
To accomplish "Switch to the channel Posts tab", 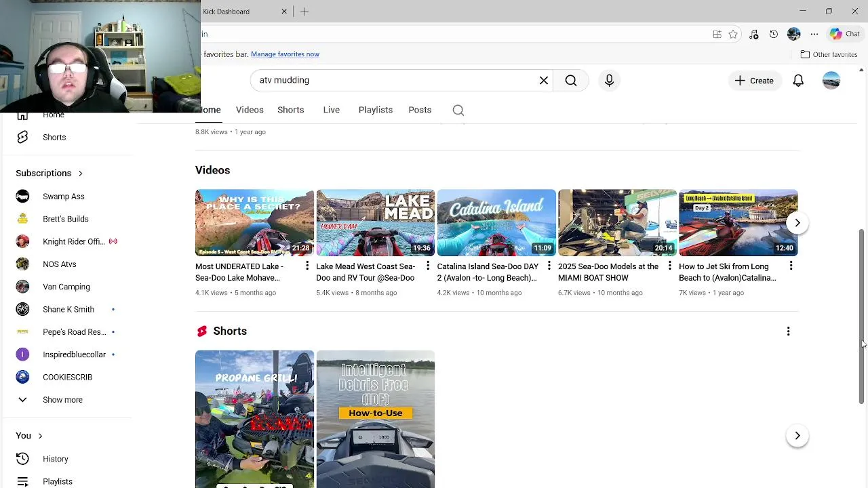I will click(x=420, y=110).
